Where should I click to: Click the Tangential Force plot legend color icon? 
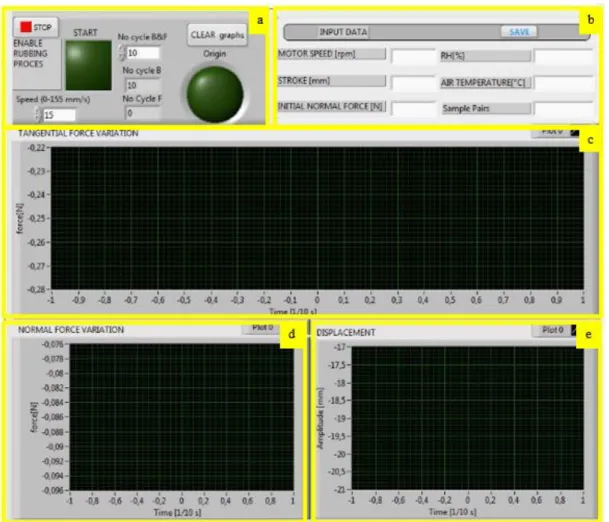click(x=575, y=132)
